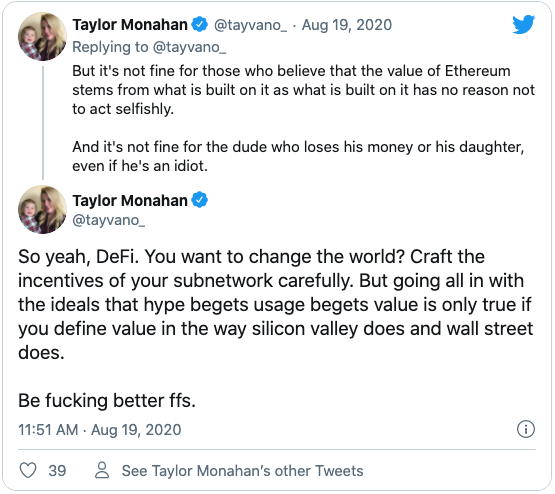See Taylor Monahan's other Tweets
The image size is (555, 494).
[x=242, y=471]
